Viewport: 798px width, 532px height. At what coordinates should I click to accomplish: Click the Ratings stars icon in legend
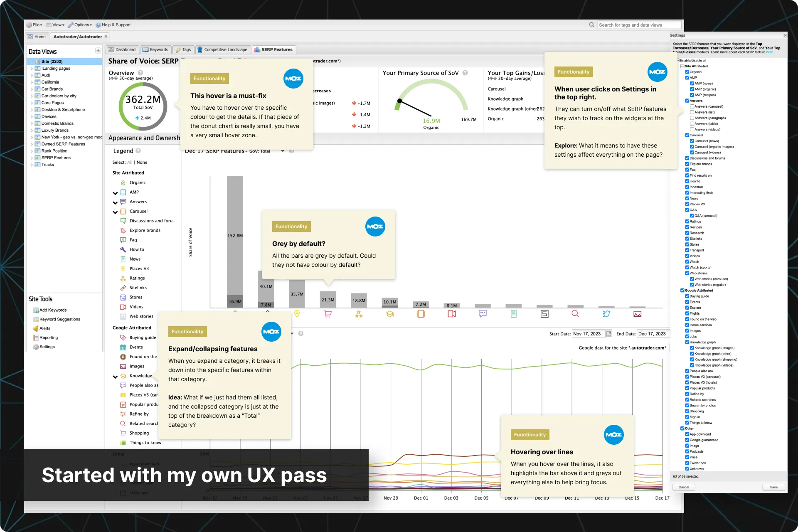pyautogui.click(x=123, y=278)
